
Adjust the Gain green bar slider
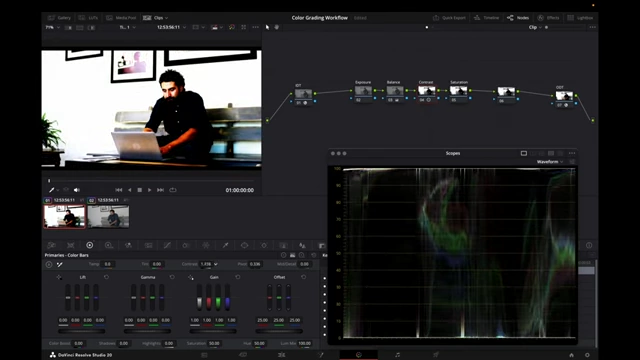[218, 297]
